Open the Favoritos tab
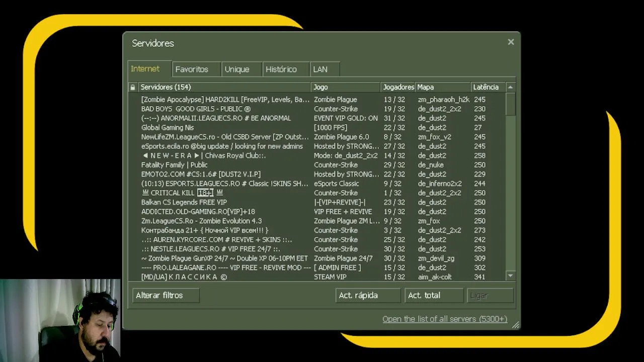Image resolution: width=644 pixels, height=362 pixels. pos(196,69)
